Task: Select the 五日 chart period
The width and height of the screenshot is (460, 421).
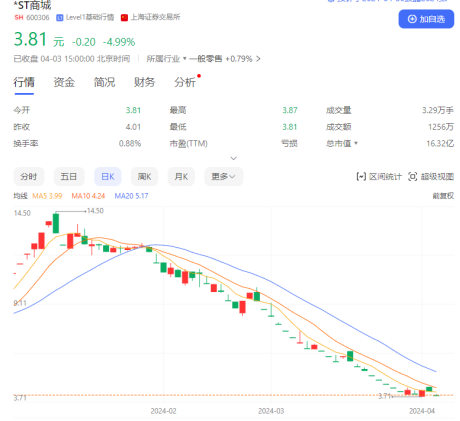Action: [69, 176]
